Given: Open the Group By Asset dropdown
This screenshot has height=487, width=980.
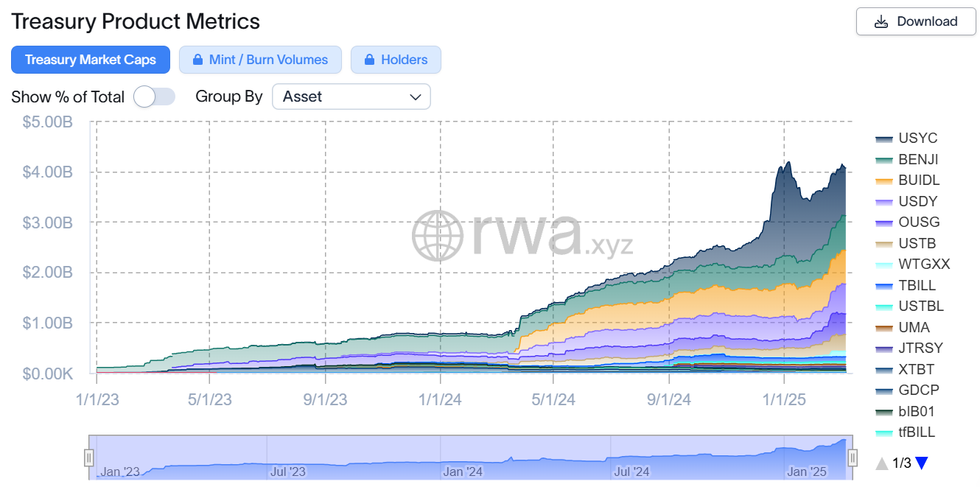Looking at the screenshot, I should [x=351, y=97].
